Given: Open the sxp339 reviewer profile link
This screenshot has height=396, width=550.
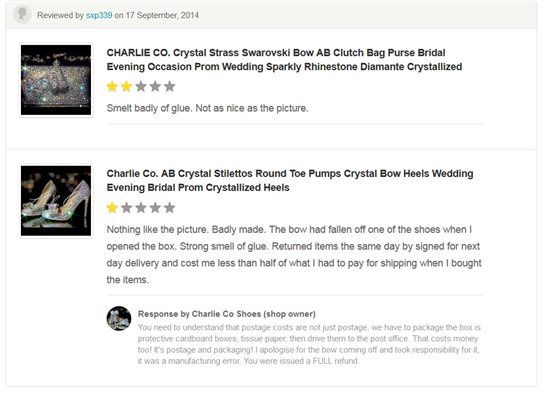Looking at the screenshot, I should pos(99,15).
